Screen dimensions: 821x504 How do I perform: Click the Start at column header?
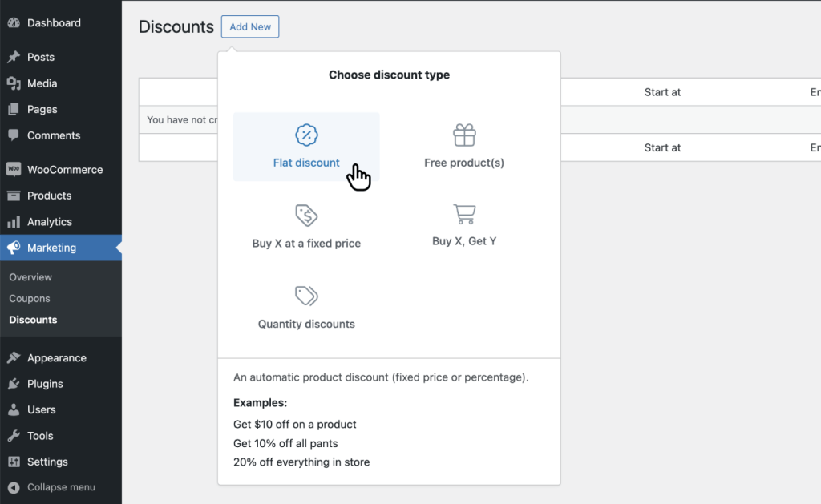pos(664,91)
